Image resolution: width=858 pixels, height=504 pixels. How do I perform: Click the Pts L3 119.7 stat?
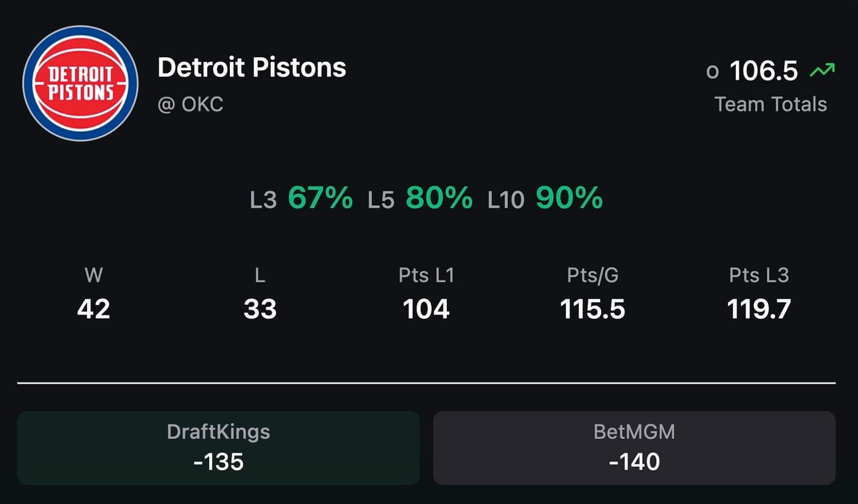pos(759,293)
